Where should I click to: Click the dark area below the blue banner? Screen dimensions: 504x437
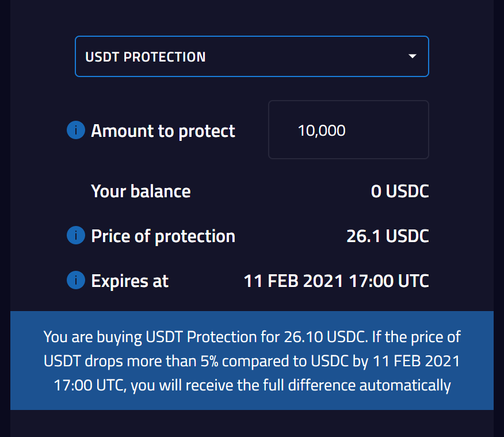click(252, 424)
